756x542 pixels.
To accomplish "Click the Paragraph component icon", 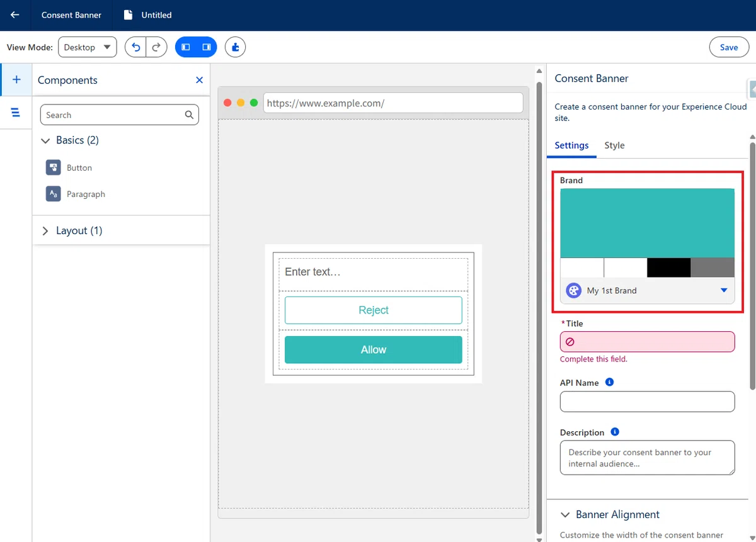I will pyautogui.click(x=53, y=194).
